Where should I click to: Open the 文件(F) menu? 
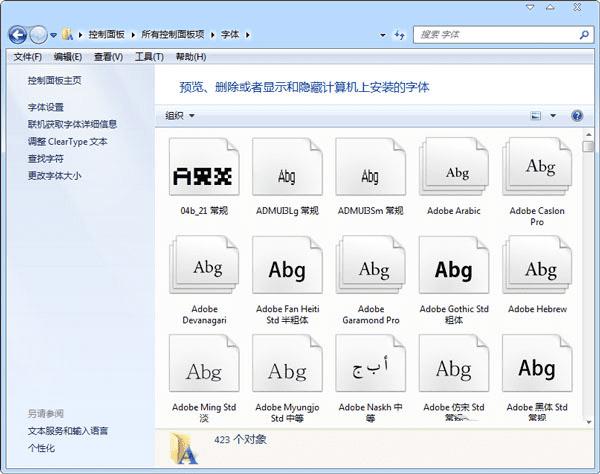28,57
